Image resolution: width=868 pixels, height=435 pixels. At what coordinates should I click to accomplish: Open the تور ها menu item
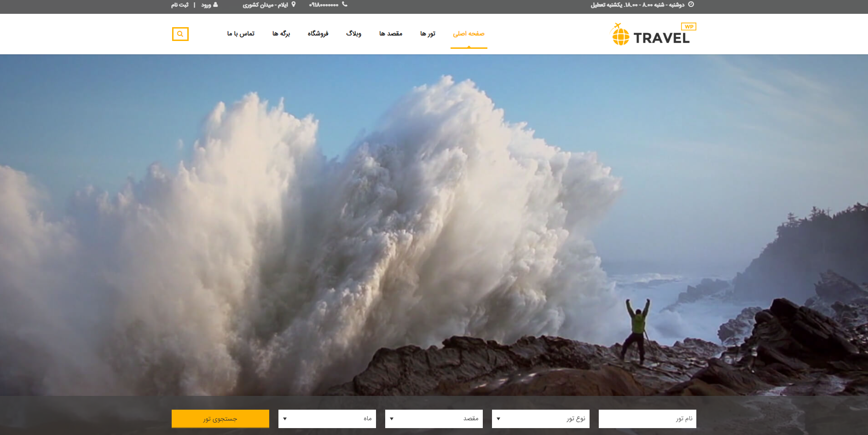click(428, 34)
